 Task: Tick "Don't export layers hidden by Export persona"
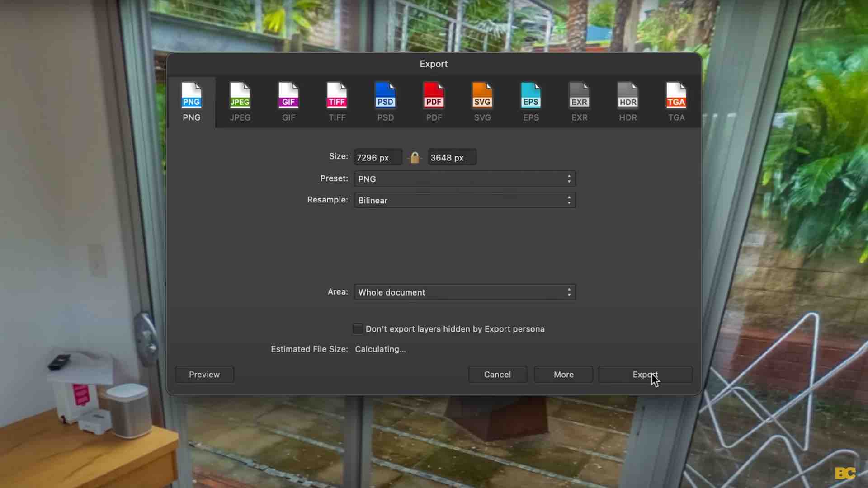358,328
